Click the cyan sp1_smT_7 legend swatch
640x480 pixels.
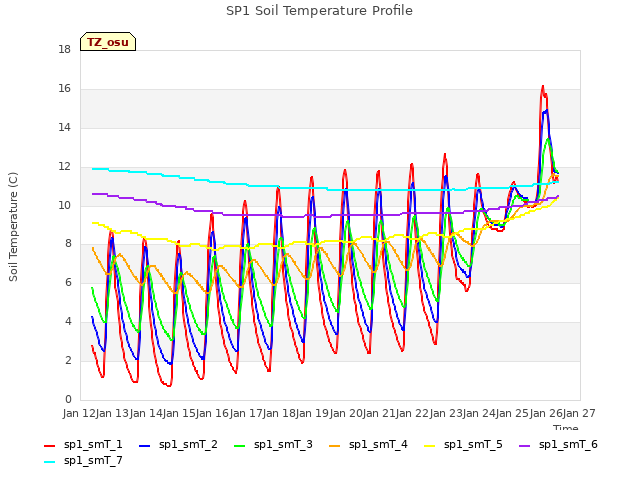click(49, 462)
